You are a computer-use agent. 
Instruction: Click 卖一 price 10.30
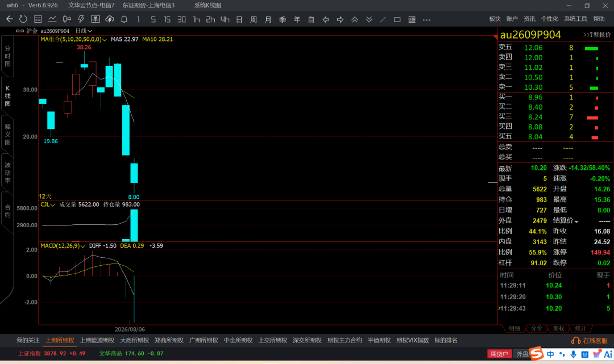coord(533,87)
